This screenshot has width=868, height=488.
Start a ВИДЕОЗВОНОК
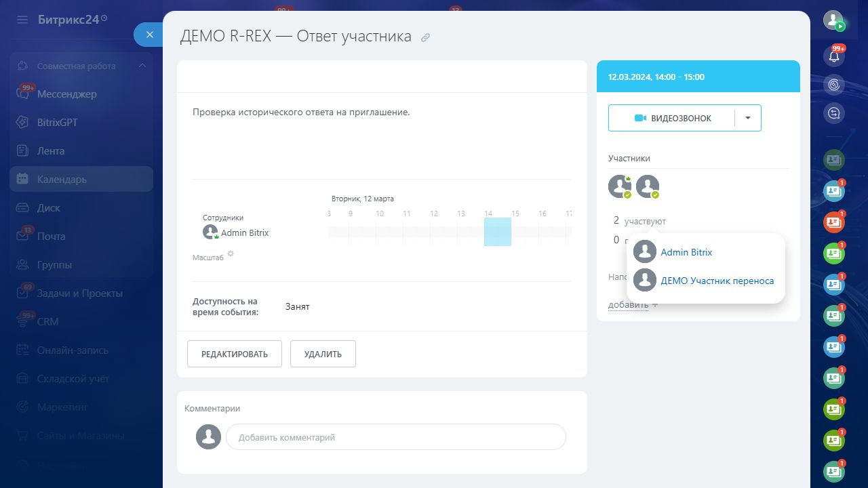672,118
